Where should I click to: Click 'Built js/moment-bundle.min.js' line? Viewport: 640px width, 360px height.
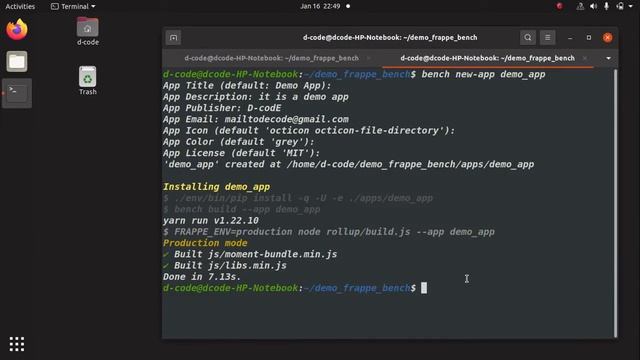(x=250, y=254)
